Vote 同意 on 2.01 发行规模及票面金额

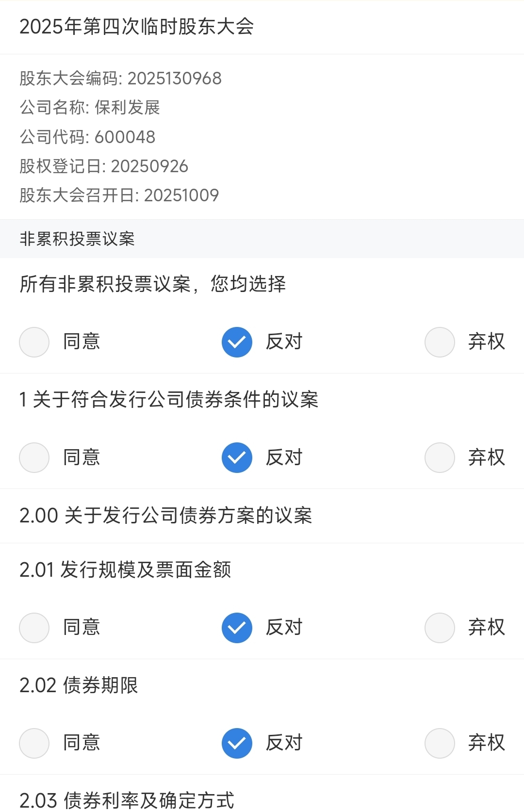[x=34, y=628]
